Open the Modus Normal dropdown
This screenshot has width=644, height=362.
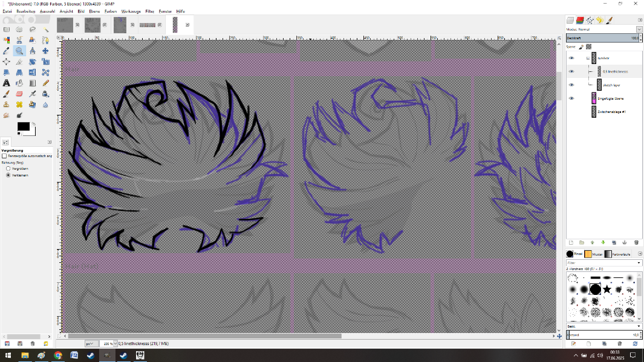[639, 29]
